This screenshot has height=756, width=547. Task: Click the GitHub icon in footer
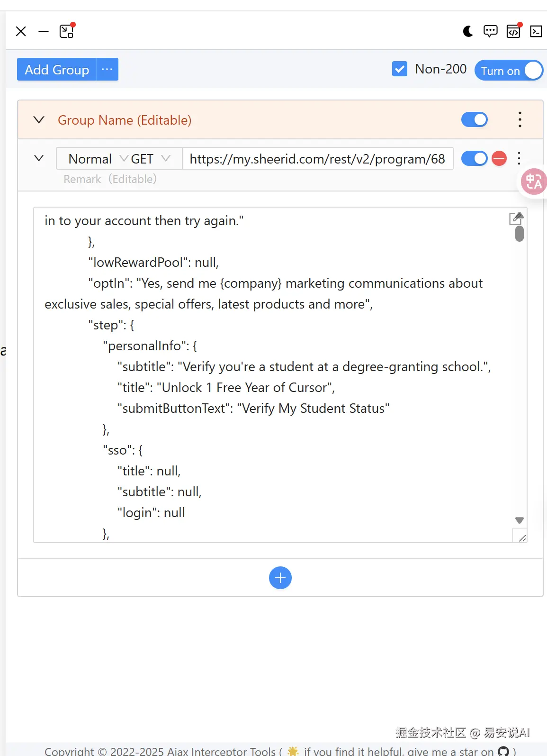coord(503,751)
